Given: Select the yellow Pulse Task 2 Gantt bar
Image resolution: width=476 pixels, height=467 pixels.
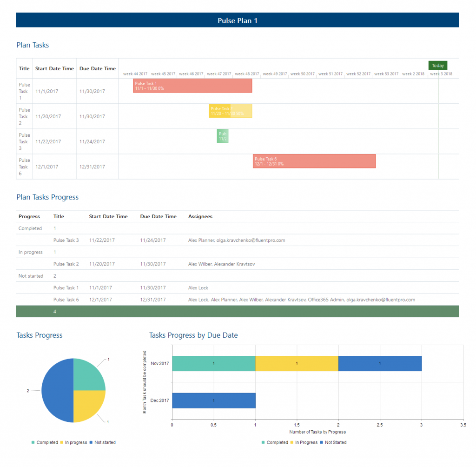Looking at the screenshot, I should tap(230, 111).
